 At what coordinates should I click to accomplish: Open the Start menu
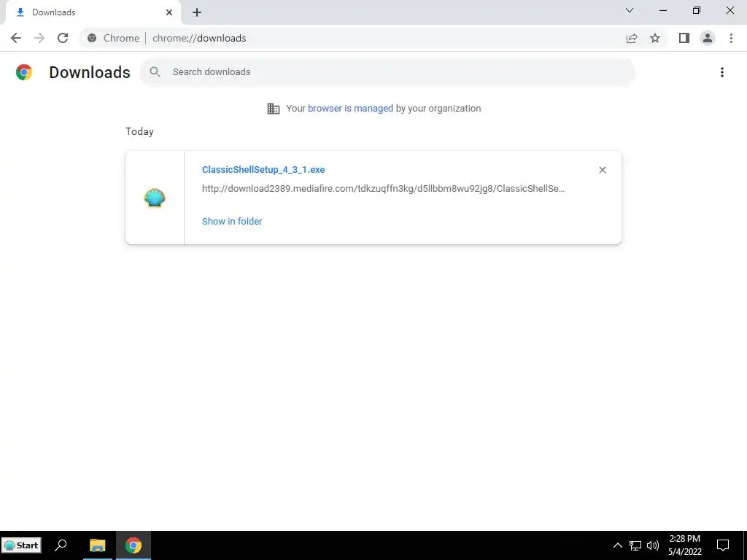tap(21, 545)
